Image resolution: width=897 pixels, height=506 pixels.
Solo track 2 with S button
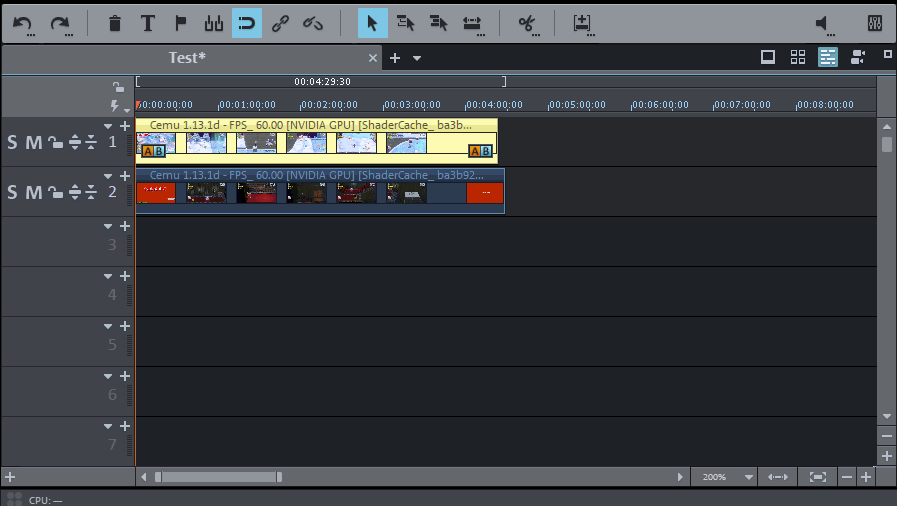pyautogui.click(x=12, y=192)
